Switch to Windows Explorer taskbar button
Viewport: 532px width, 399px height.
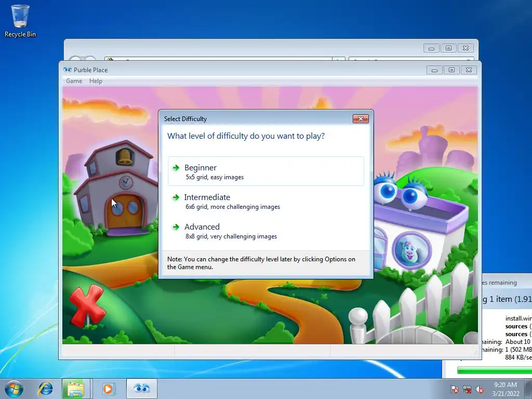[x=76, y=389]
